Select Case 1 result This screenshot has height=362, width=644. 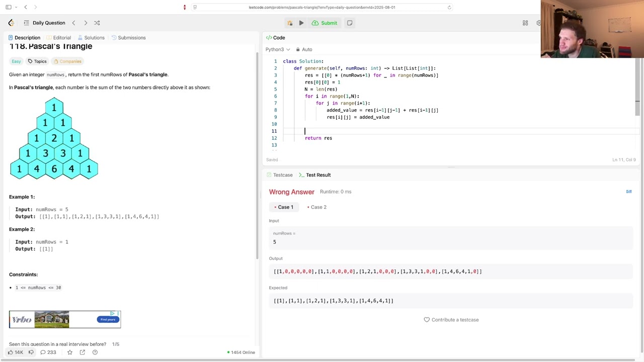(x=283, y=207)
